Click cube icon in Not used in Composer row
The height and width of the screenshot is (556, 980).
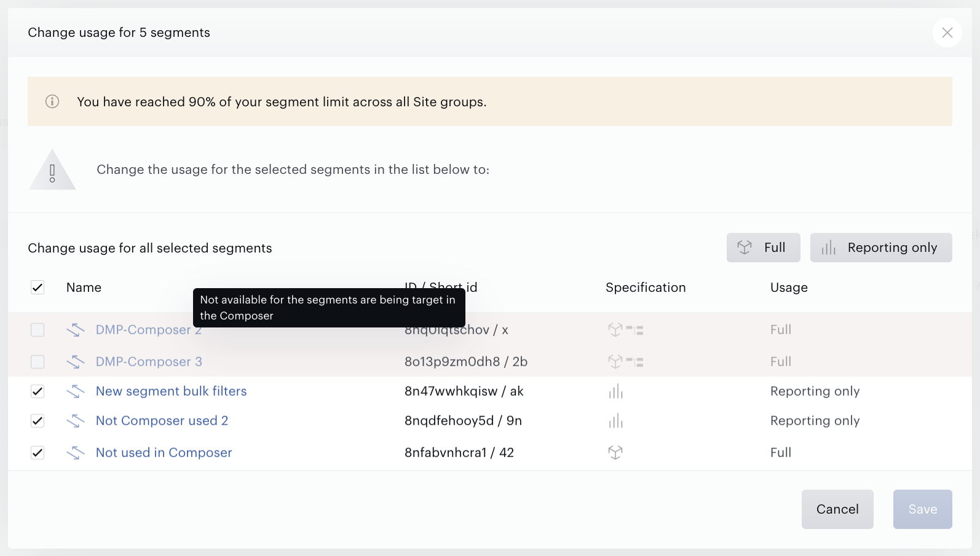point(615,453)
